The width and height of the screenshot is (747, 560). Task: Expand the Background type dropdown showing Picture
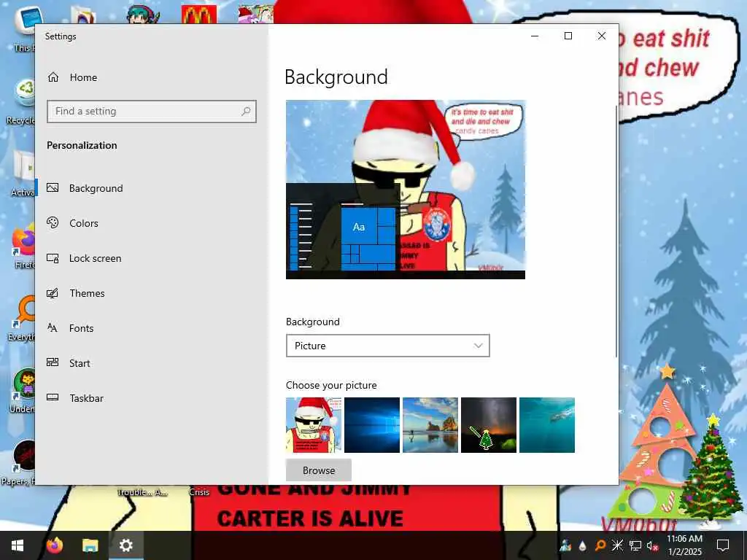[x=388, y=346]
